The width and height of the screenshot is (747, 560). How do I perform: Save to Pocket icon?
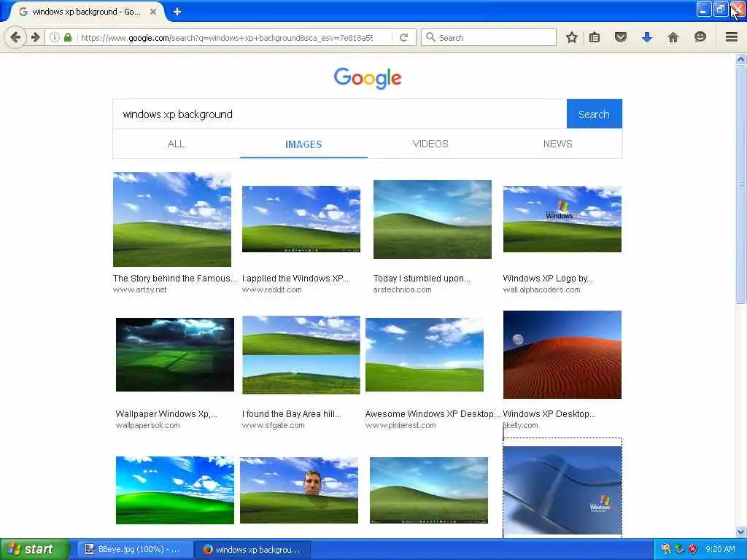point(620,37)
